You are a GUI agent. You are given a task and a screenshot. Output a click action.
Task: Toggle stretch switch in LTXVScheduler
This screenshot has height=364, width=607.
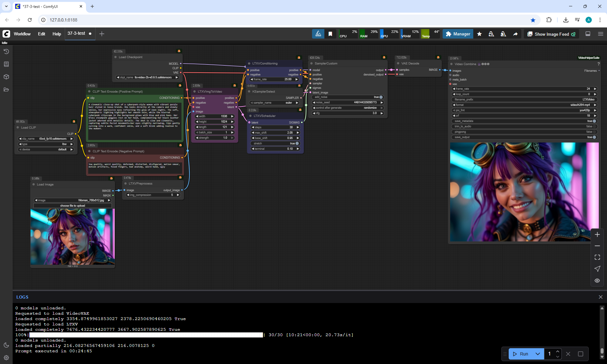[297, 143]
